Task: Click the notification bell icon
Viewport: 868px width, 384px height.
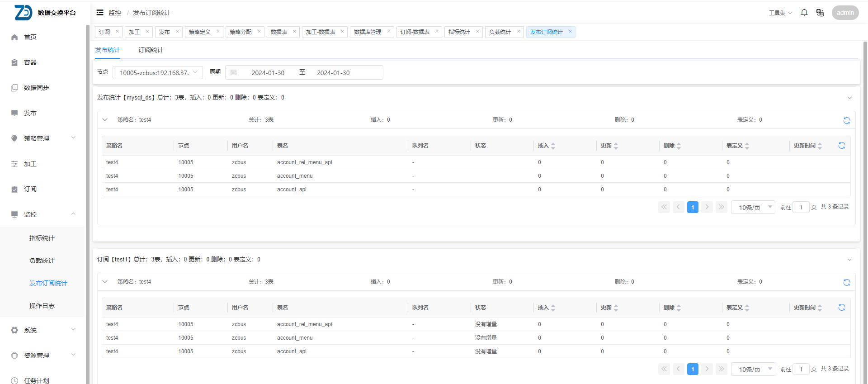Action: (x=804, y=13)
